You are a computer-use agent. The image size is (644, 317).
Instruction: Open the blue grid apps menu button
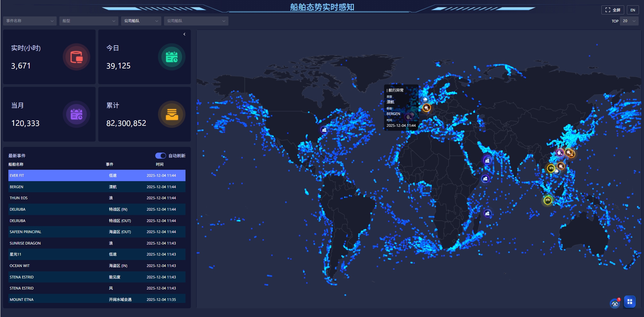(x=630, y=302)
